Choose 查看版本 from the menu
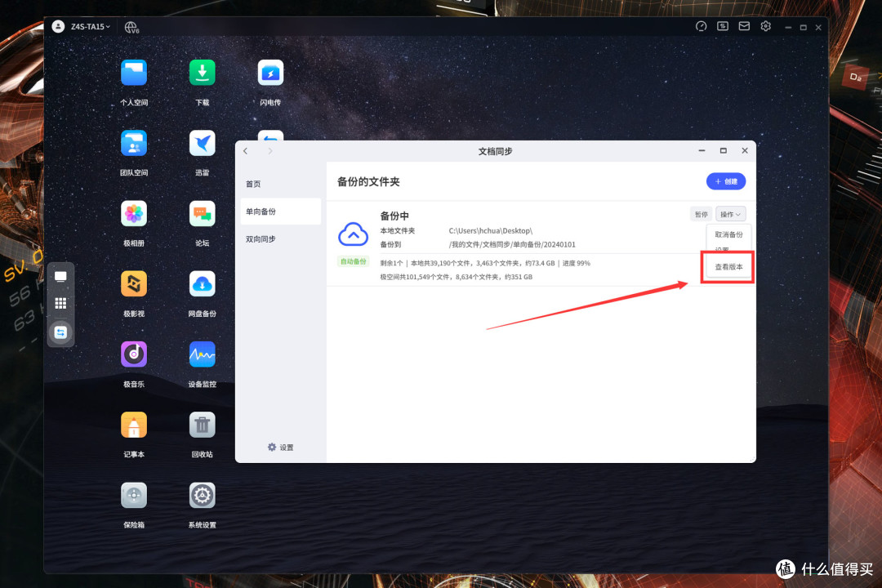882x588 pixels. click(728, 267)
